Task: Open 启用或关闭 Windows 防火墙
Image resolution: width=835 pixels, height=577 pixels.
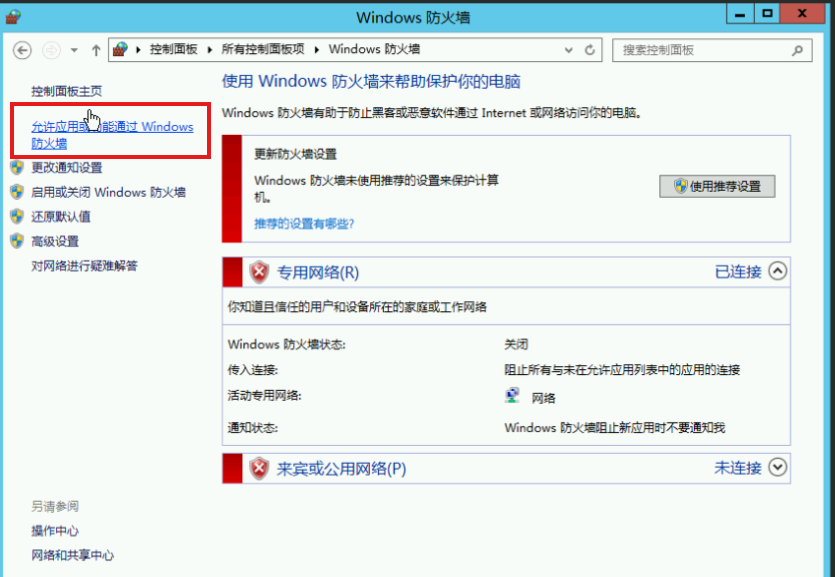Action: coord(108,192)
